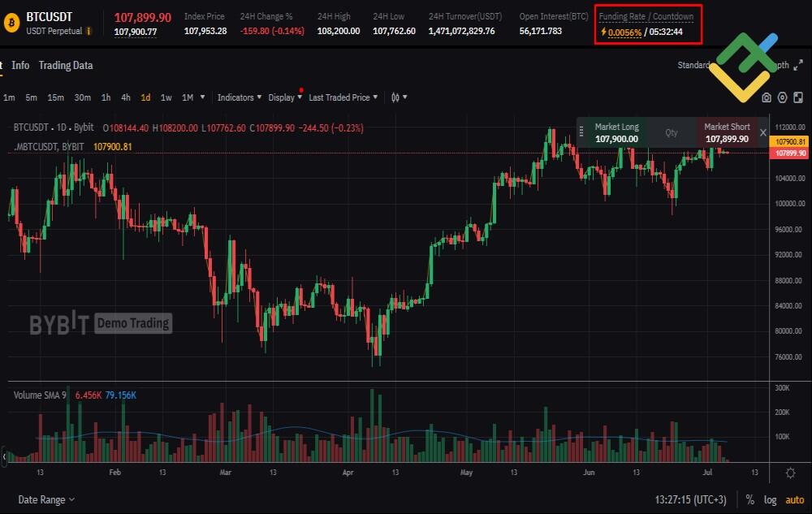Toggle percent scale mode
The image size is (812, 514).
pyautogui.click(x=749, y=499)
